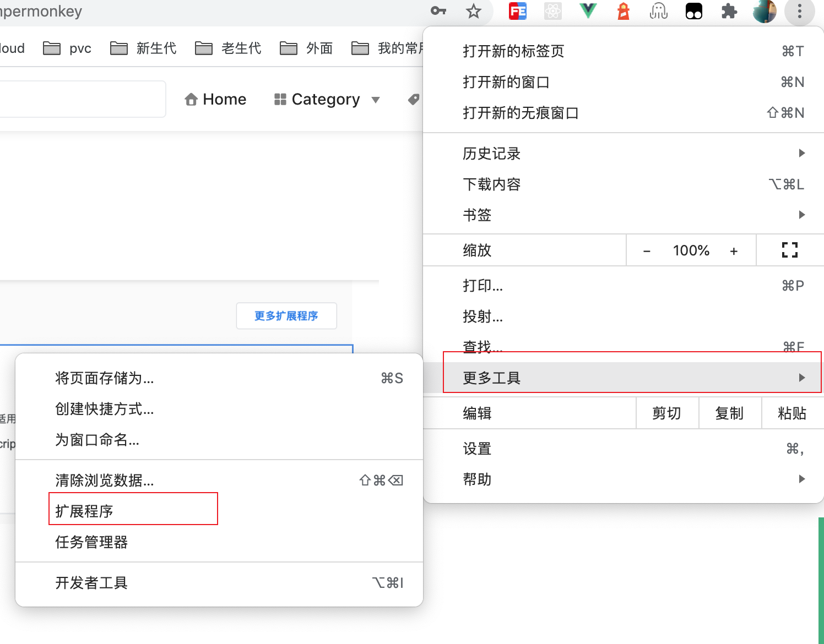The image size is (824, 644).
Task: Open the Tampermonkey extension icon
Action: click(694, 11)
